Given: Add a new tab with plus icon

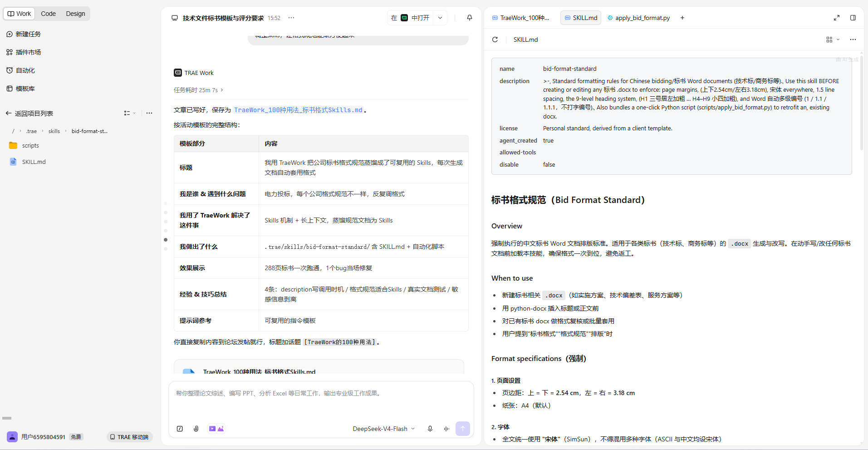Looking at the screenshot, I should [x=682, y=18].
